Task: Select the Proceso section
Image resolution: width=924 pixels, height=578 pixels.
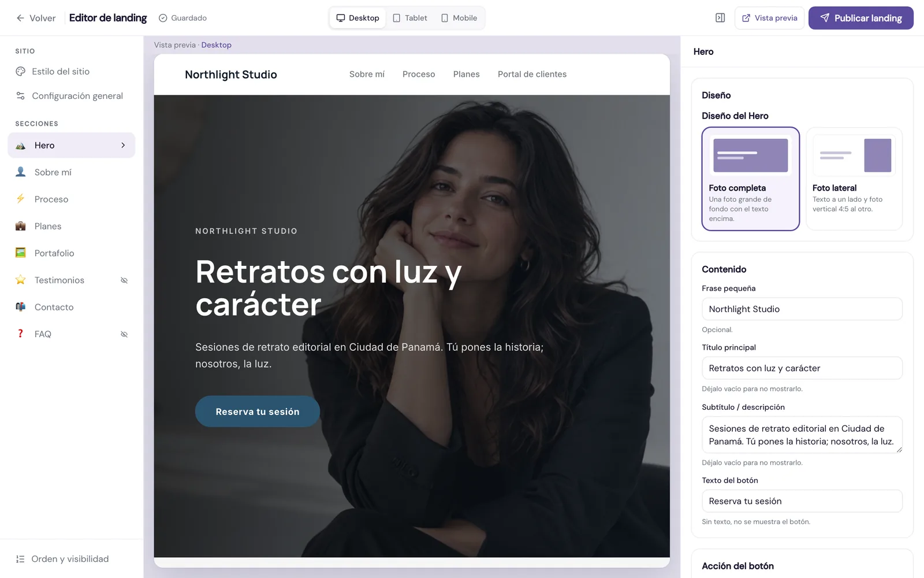Action: [x=72, y=199]
